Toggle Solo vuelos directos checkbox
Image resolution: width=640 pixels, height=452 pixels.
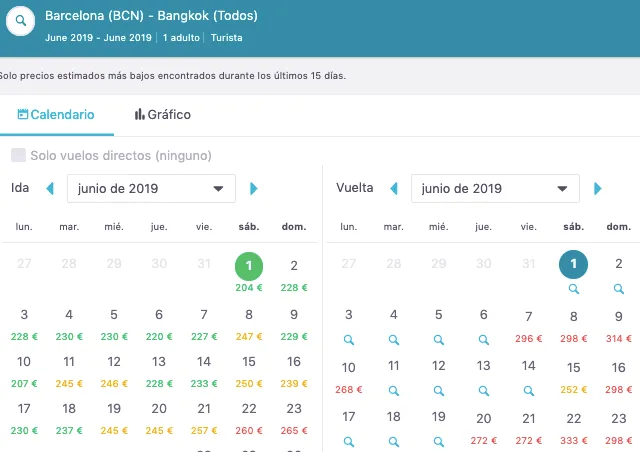(18, 155)
